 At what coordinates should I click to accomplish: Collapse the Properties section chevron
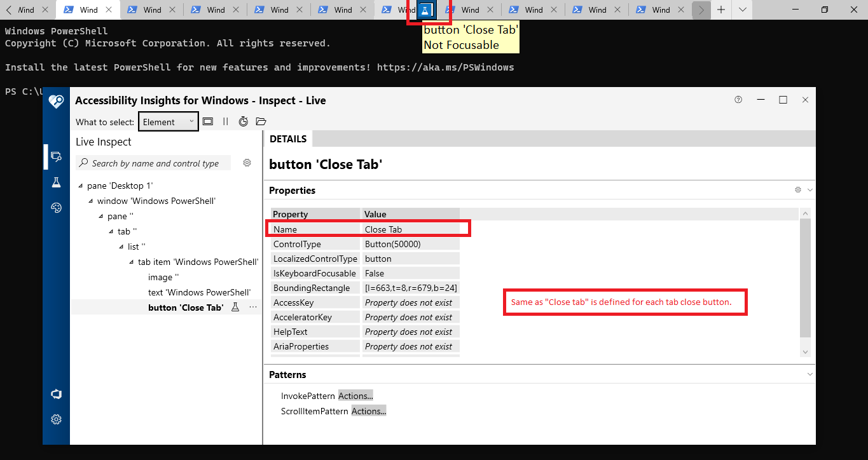[x=809, y=190]
